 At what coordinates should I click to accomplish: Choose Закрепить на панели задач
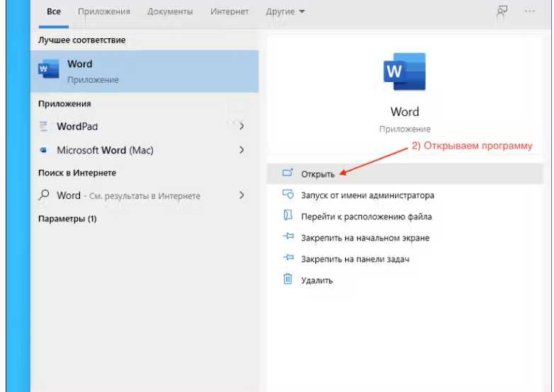tap(405, 259)
